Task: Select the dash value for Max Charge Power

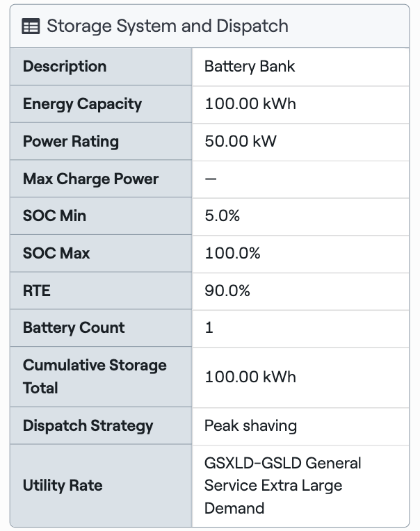Action: click(211, 179)
